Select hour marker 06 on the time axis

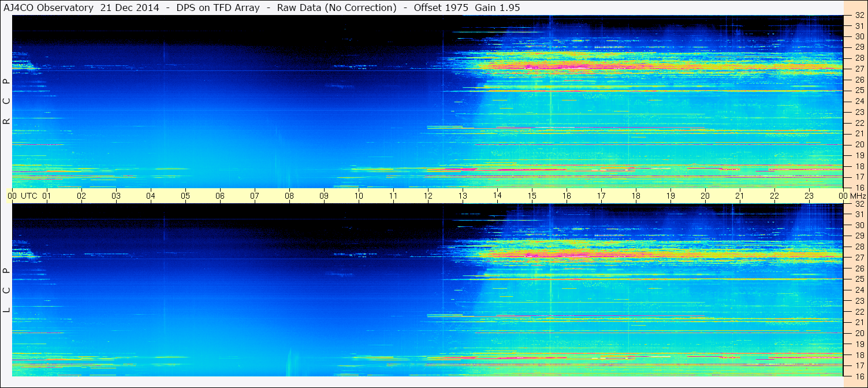click(220, 196)
